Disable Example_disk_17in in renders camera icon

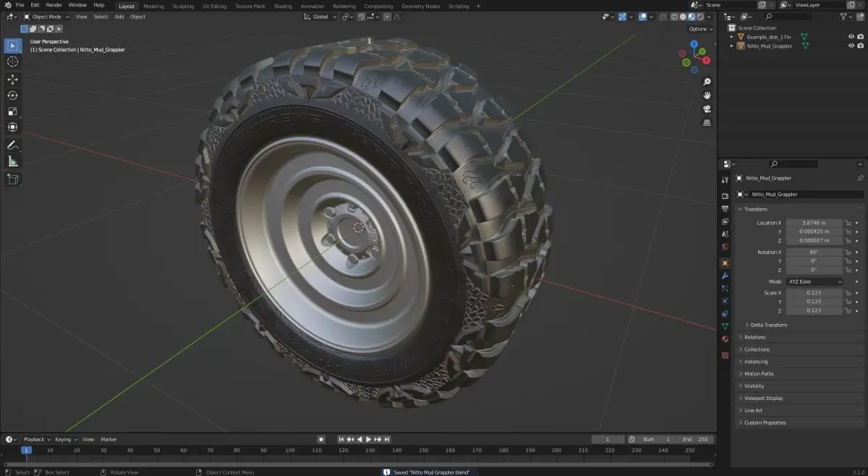pos(861,36)
